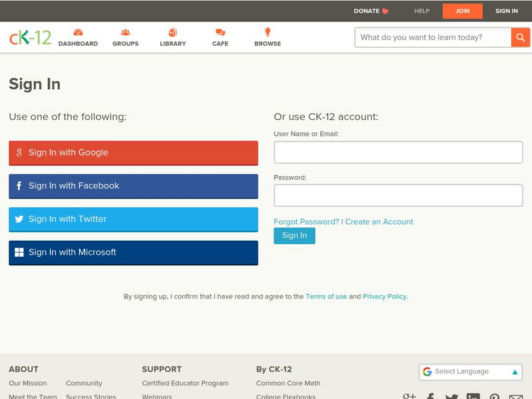Open footer Twitter social icon
532x399 pixels.
coord(452,396)
